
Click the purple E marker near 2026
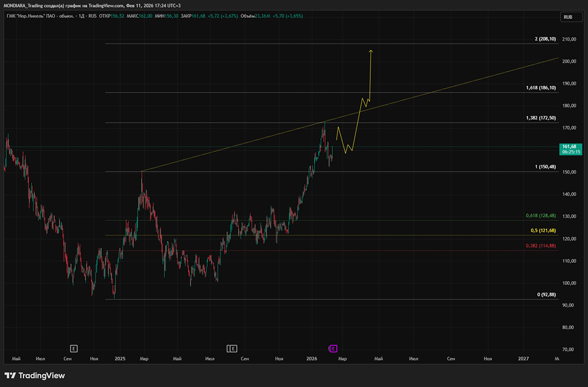pos(333,349)
